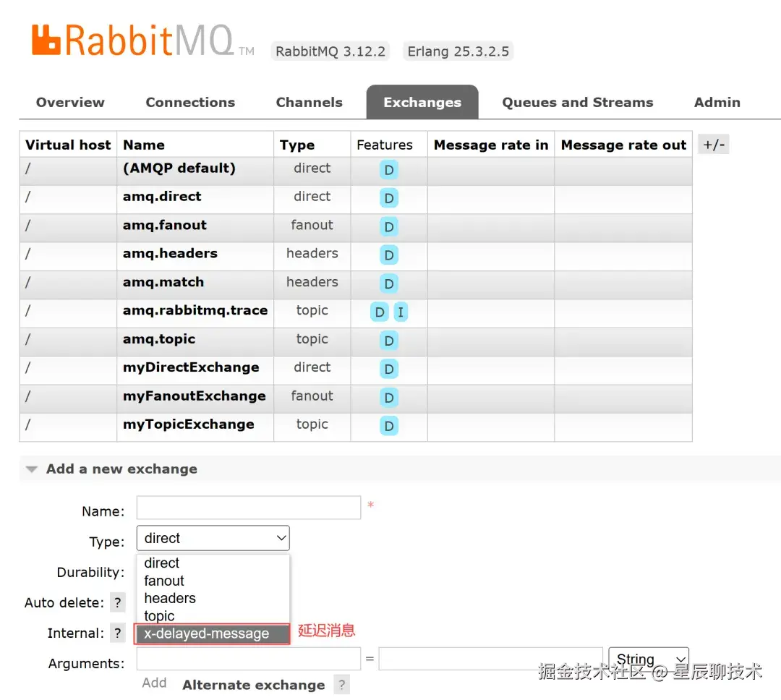This screenshot has height=700, width=781.
Task: Open the myDirectExchange exchange
Action: tap(191, 367)
